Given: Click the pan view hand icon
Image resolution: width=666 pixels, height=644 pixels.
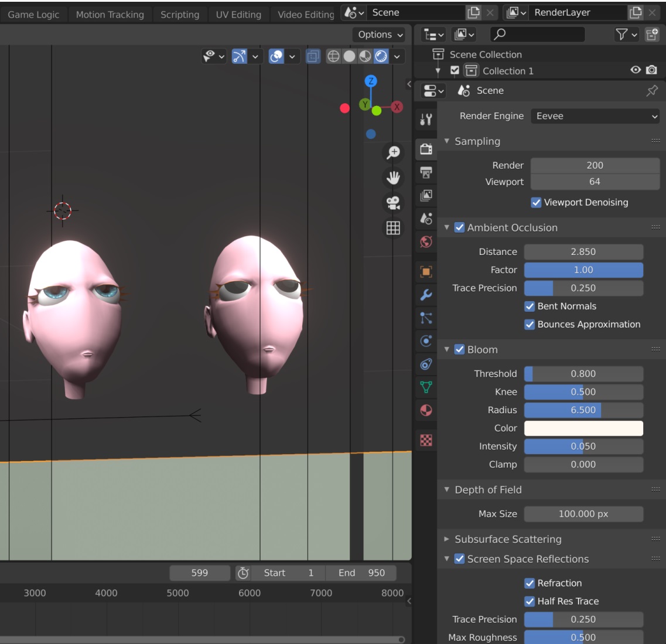Looking at the screenshot, I should pos(393,178).
